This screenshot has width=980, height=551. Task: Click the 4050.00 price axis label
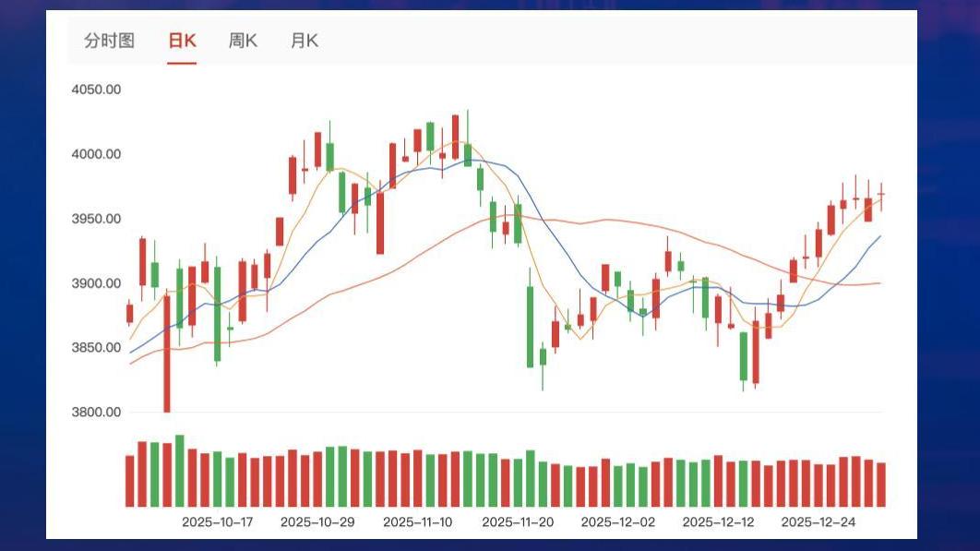[x=96, y=90]
